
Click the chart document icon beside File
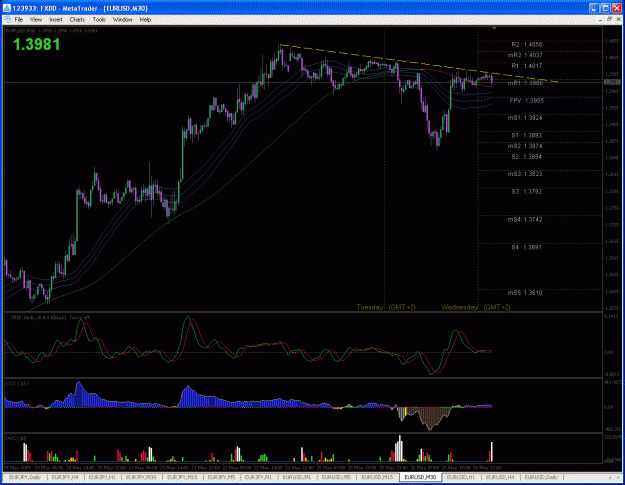click(7, 20)
